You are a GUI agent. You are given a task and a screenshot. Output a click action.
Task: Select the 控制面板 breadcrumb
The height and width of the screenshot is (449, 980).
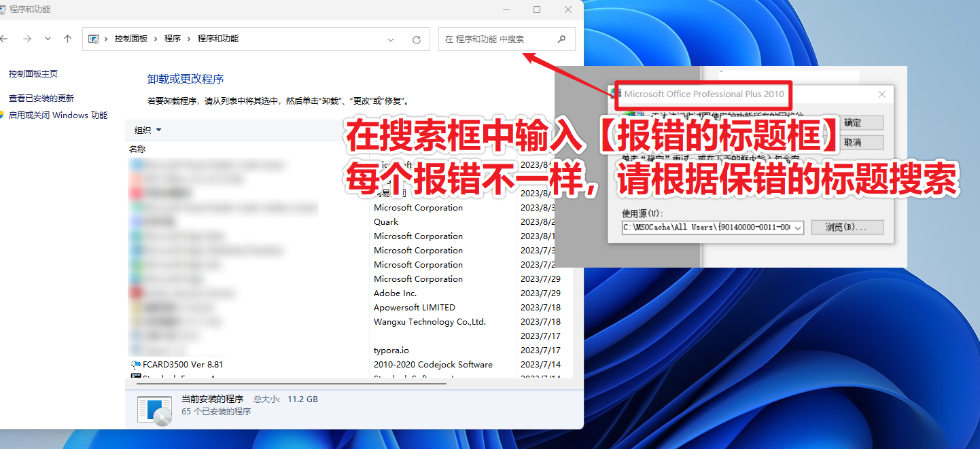[x=131, y=39]
